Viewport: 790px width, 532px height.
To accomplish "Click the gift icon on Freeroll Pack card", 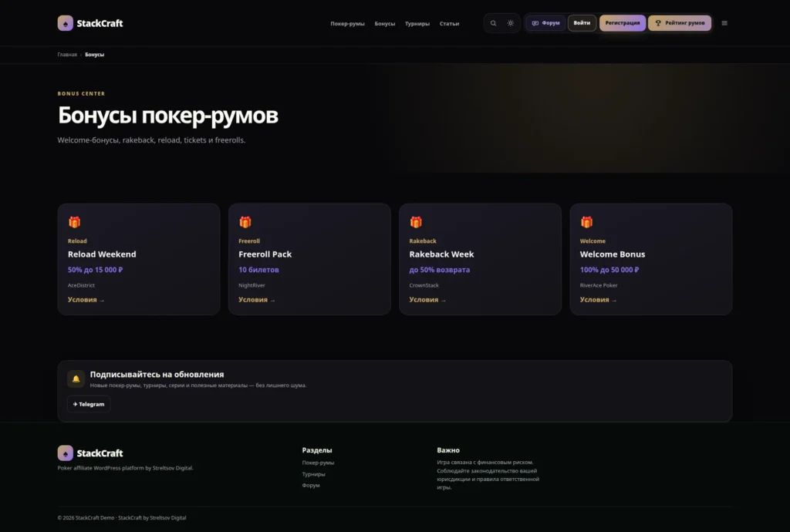I will tap(245, 222).
